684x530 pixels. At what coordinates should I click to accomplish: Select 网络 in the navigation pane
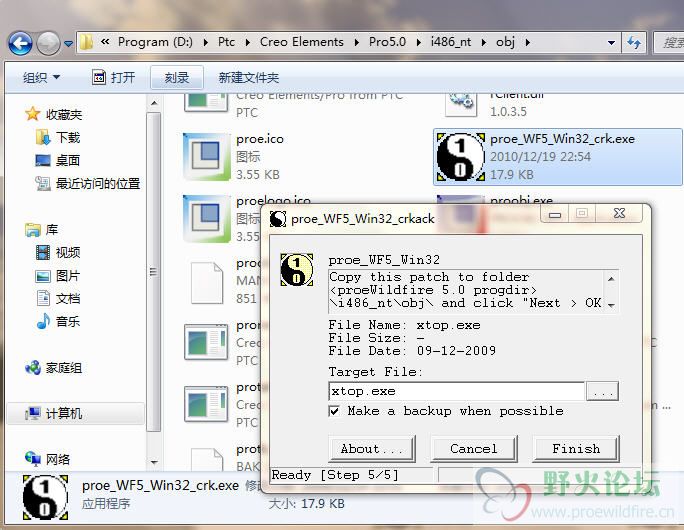(58, 459)
